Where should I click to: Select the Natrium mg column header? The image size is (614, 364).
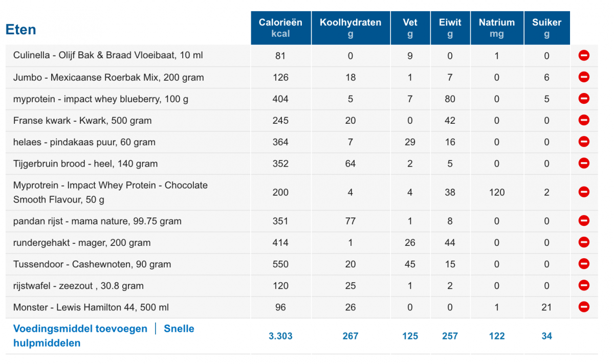tap(496, 28)
